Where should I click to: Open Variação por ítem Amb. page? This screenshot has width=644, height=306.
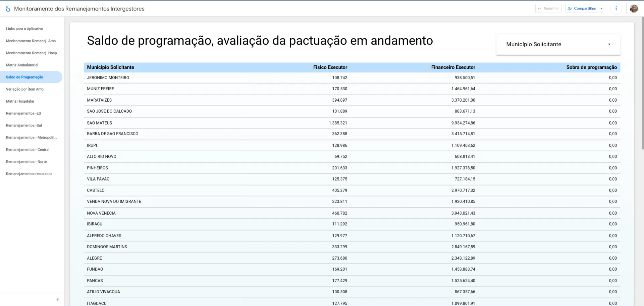tap(25, 89)
